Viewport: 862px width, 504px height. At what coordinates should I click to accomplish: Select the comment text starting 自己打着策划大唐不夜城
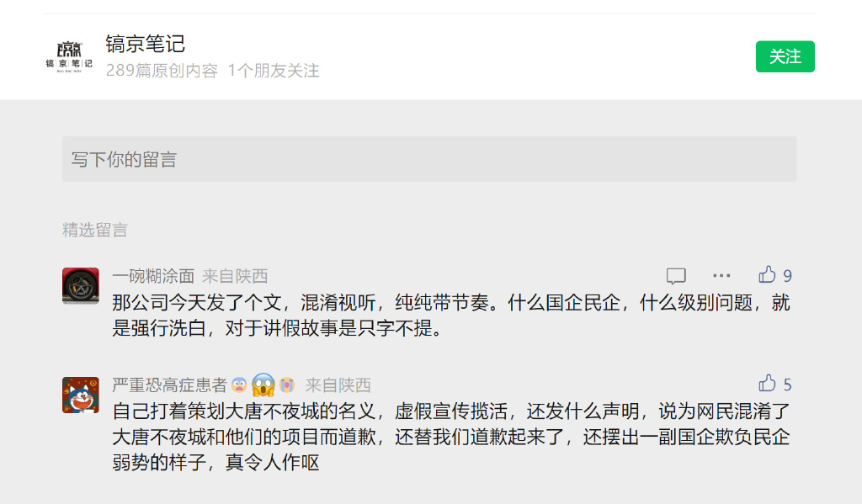[x=451, y=437]
